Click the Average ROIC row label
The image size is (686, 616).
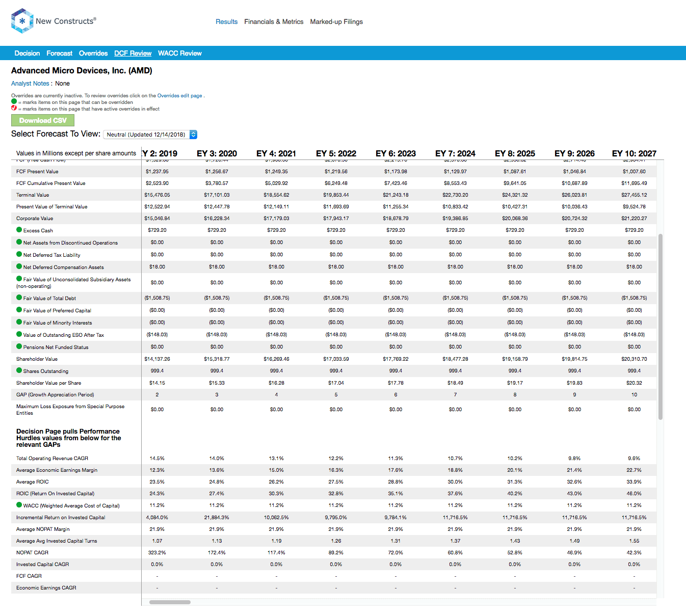(33, 482)
